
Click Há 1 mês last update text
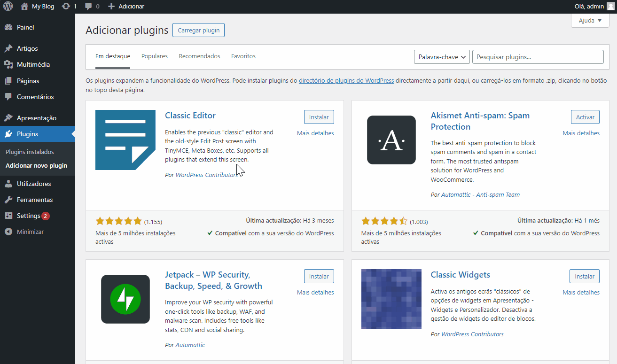tap(587, 220)
